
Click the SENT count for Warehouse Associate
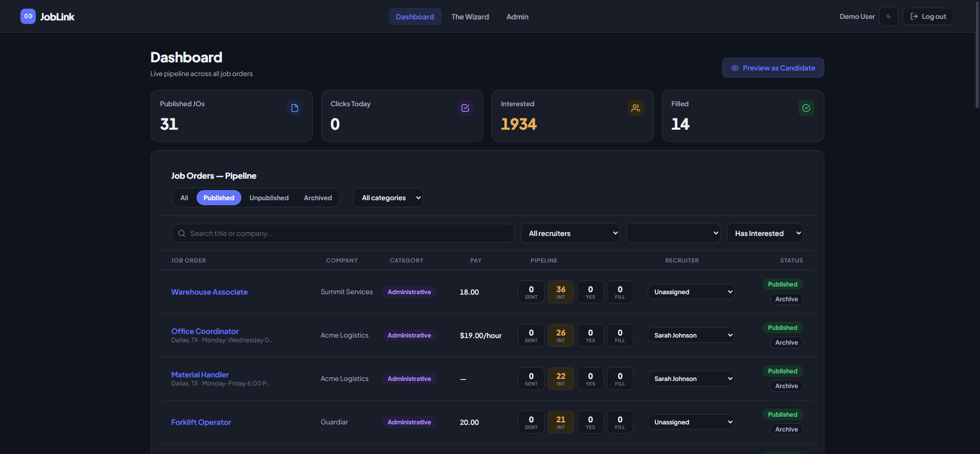point(531,292)
